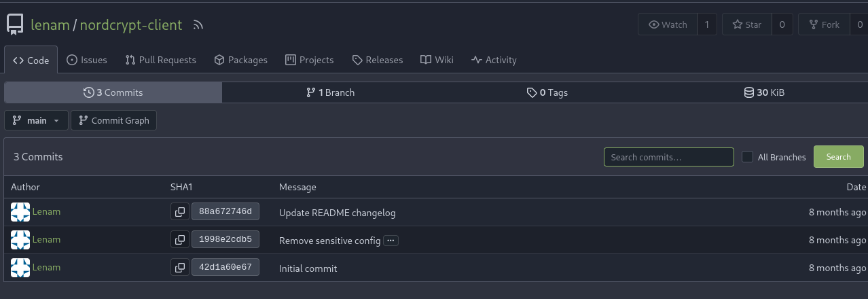Image resolution: width=868 pixels, height=299 pixels.
Task: Focus the Search commits input field
Action: coord(668,157)
